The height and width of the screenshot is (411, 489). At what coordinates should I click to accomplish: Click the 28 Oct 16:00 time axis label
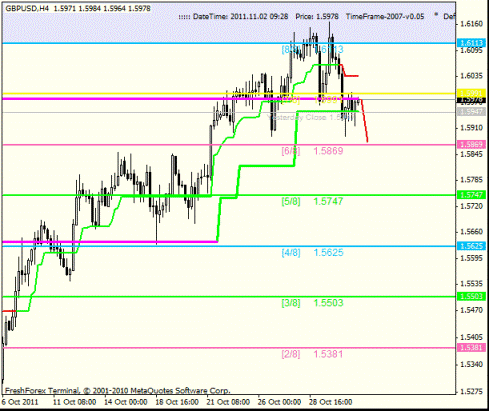tap(331, 402)
